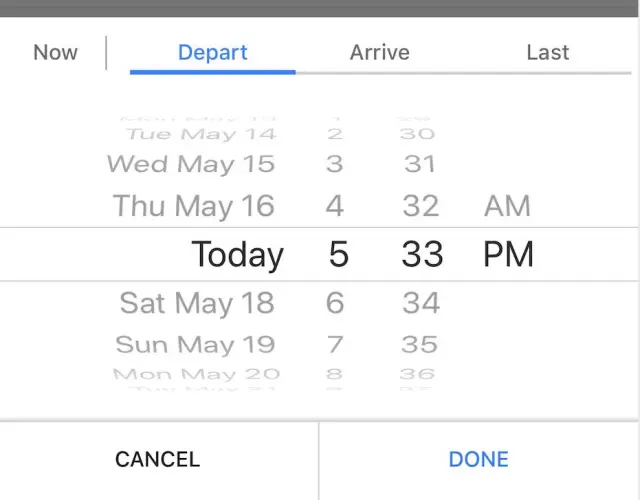Choose Sun May 19 date

194,345
